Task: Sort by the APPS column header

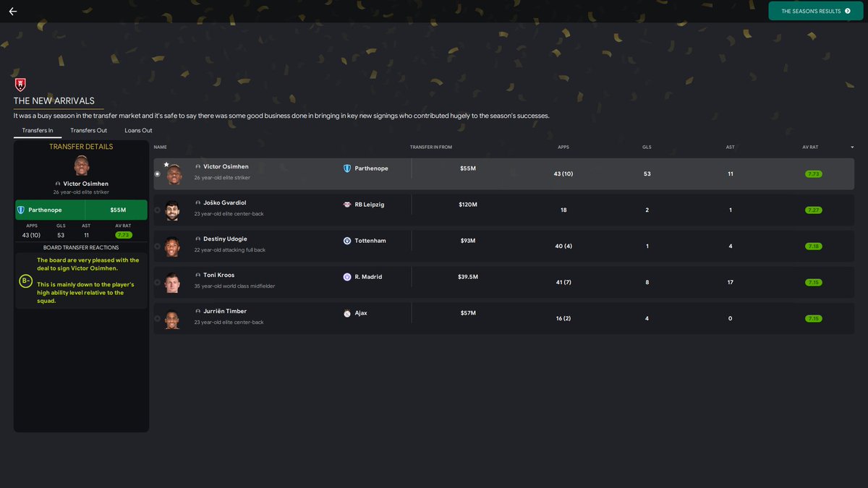Action: [x=563, y=147]
